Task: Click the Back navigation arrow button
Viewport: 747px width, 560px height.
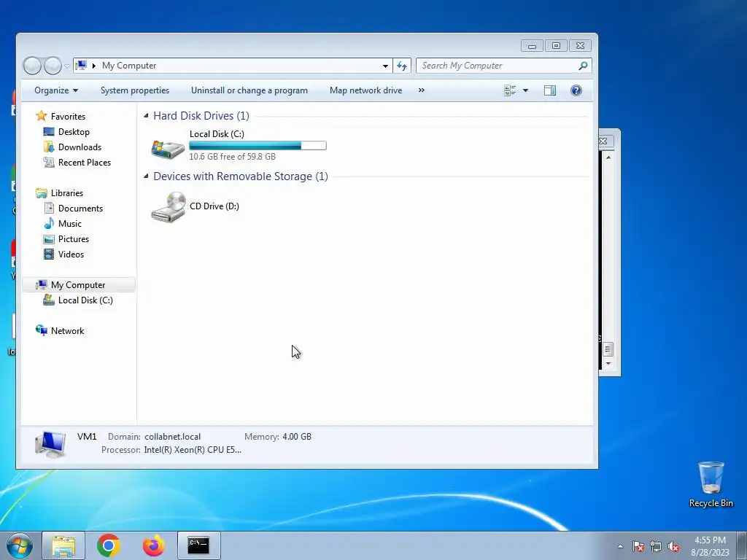Action: pos(32,66)
